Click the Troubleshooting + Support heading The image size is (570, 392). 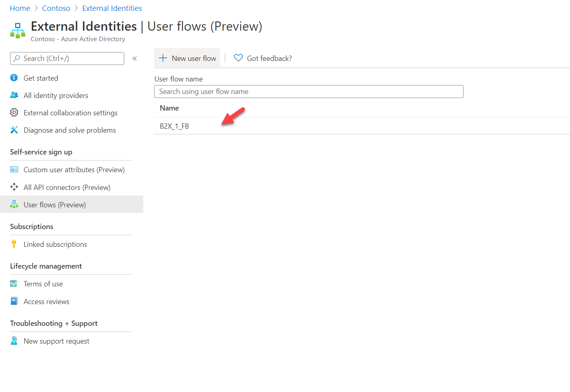pos(54,323)
